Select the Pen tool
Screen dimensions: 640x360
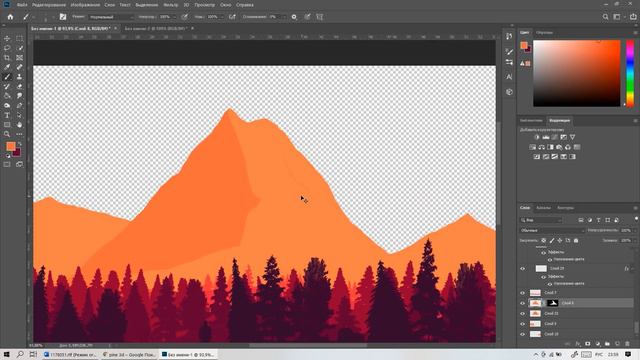(x=19, y=105)
